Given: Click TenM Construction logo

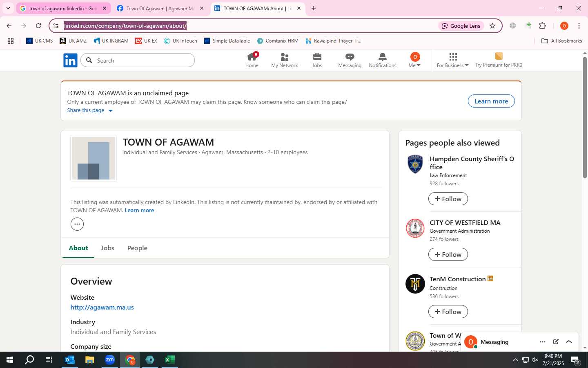Looking at the screenshot, I should [x=415, y=284].
